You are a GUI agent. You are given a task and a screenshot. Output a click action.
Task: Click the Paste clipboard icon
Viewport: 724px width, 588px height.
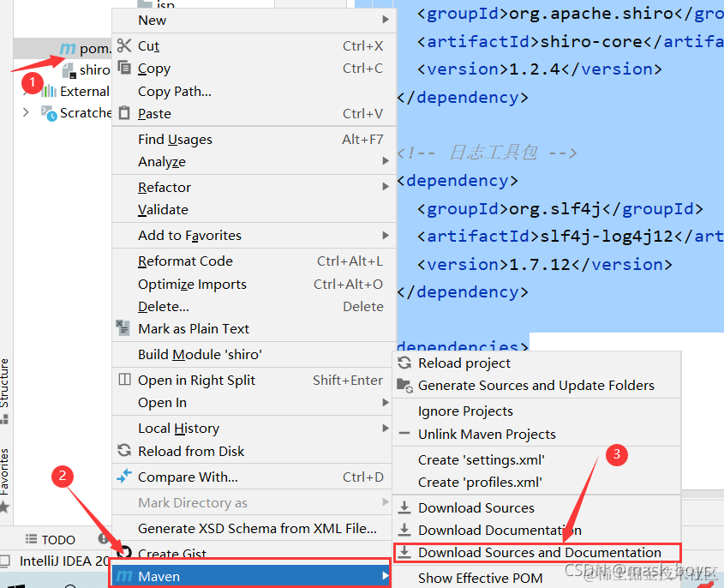coord(124,112)
